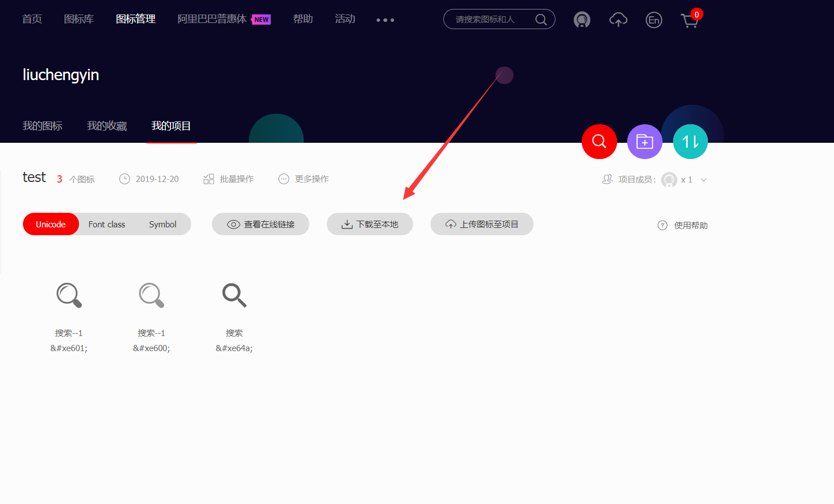Click the red round search button

click(x=599, y=142)
